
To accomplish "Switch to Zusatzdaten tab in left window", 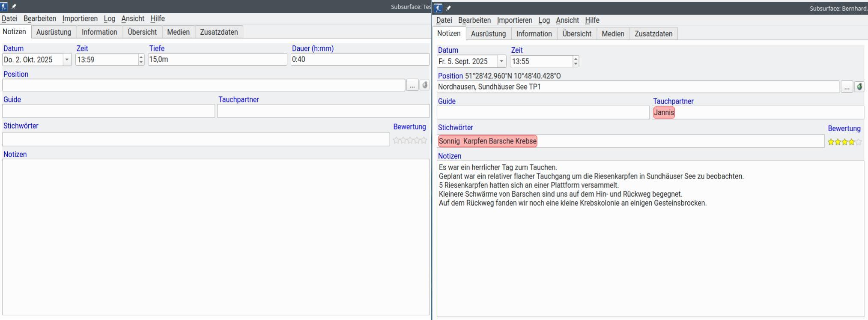I will (x=219, y=32).
